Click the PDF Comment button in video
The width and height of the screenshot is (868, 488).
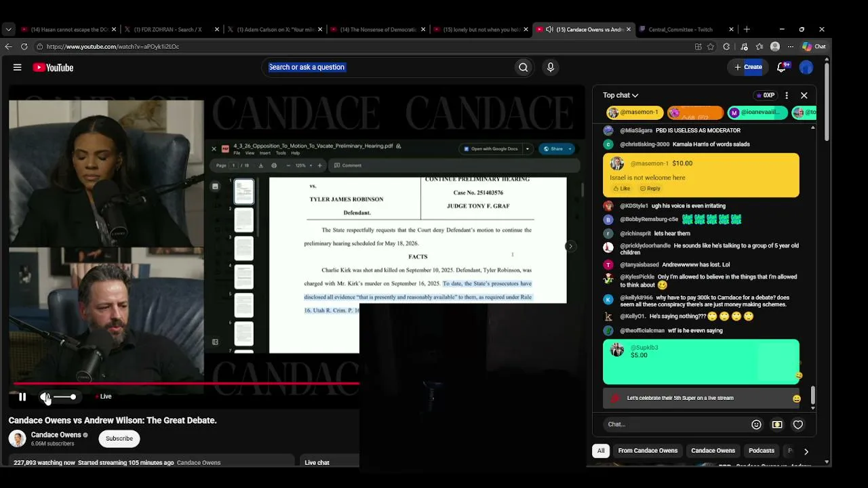348,165
